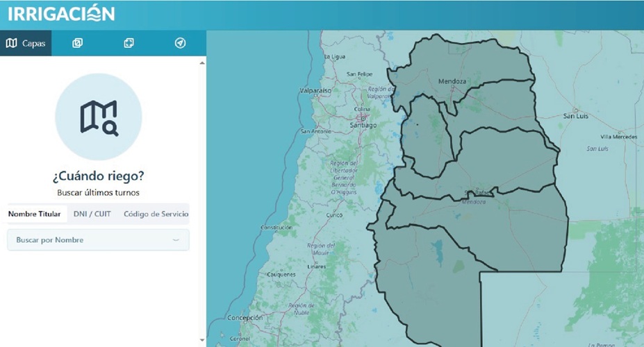Switch to the Código de Servicio tab
Viewport: 644px width, 347px height.
(x=156, y=214)
